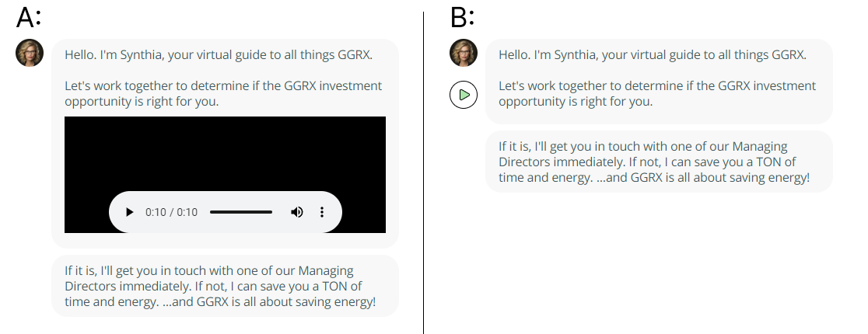Click the "If it is, I'll get you" bubble in B
The image size is (868, 334).
pos(659,162)
